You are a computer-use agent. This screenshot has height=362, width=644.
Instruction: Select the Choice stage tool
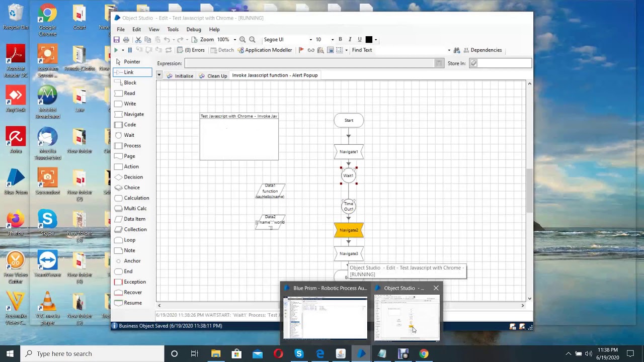click(127, 188)
